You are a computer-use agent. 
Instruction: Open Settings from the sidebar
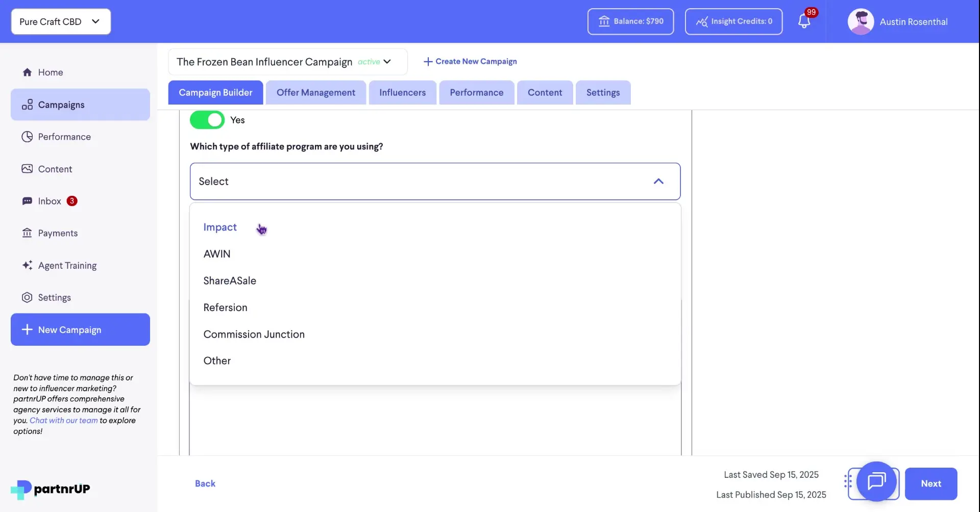pyautogui.click(x=54, y=297)
